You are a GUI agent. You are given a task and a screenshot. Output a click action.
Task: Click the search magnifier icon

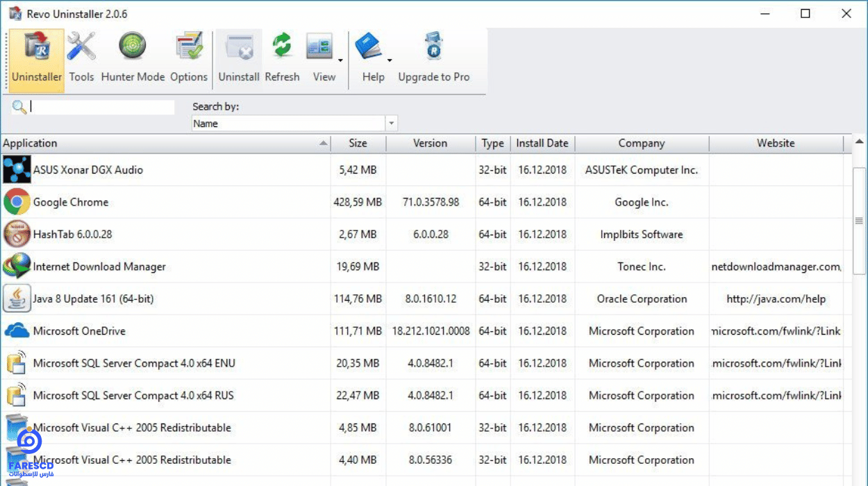pos(19,107)
